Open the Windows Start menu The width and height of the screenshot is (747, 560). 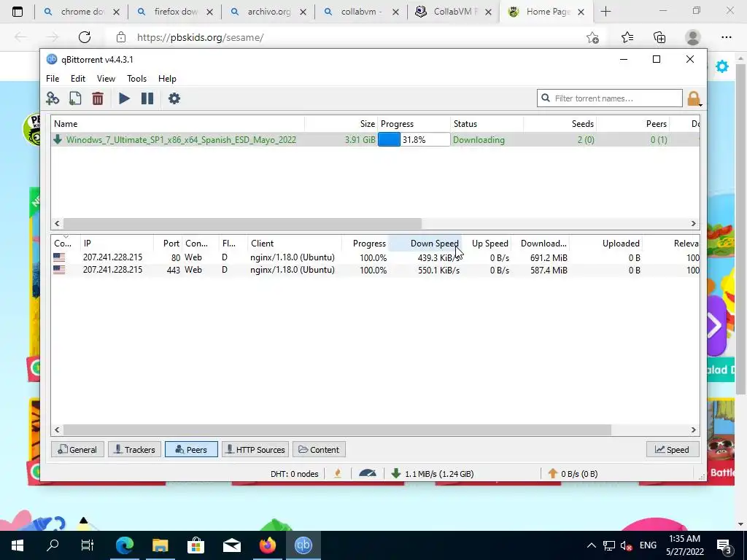pyautogui.click(x=18, y=545)
